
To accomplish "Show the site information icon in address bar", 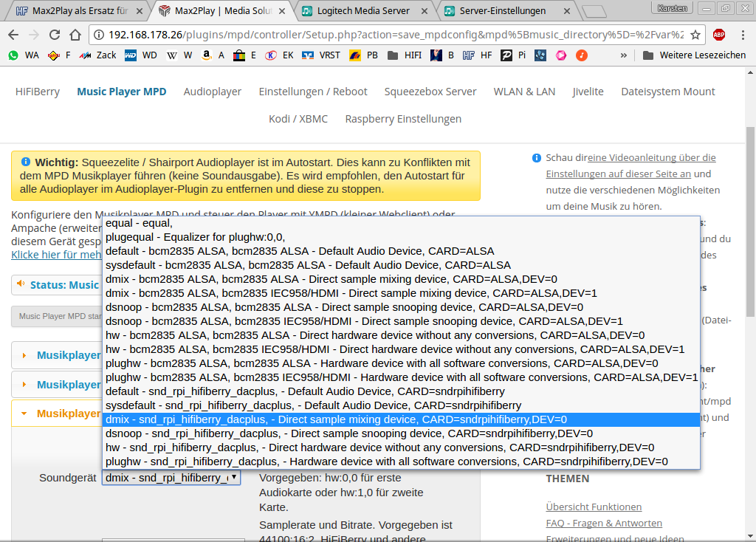I will point(99,35).
